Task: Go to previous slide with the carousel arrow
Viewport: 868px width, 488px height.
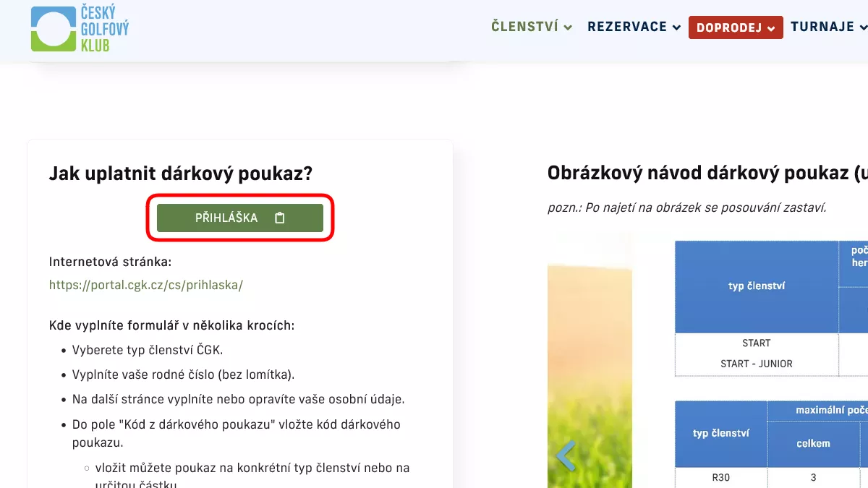Action: [565, 455]
